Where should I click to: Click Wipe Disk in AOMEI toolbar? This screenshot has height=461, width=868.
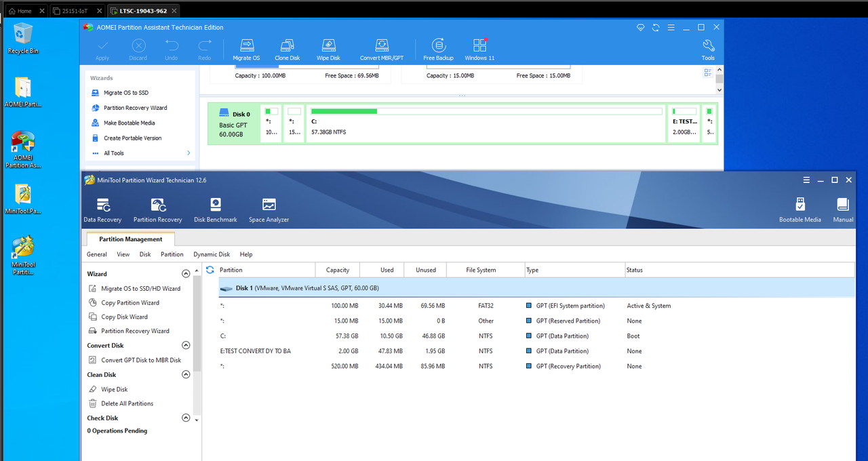328,49
